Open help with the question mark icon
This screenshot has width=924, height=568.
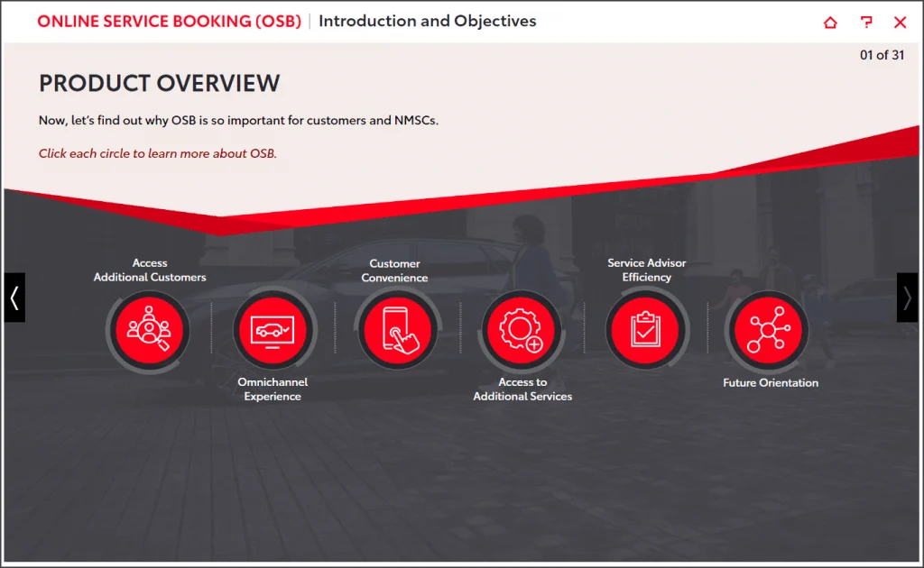click(866, 23)
